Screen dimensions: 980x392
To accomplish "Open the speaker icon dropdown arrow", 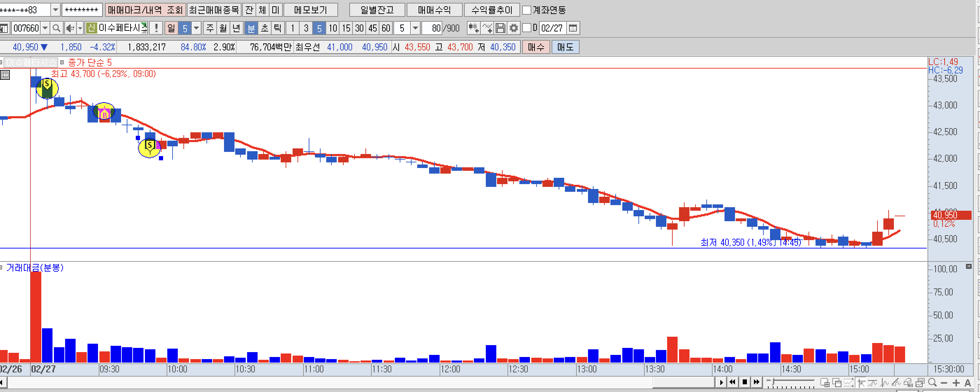I will 80,28.
